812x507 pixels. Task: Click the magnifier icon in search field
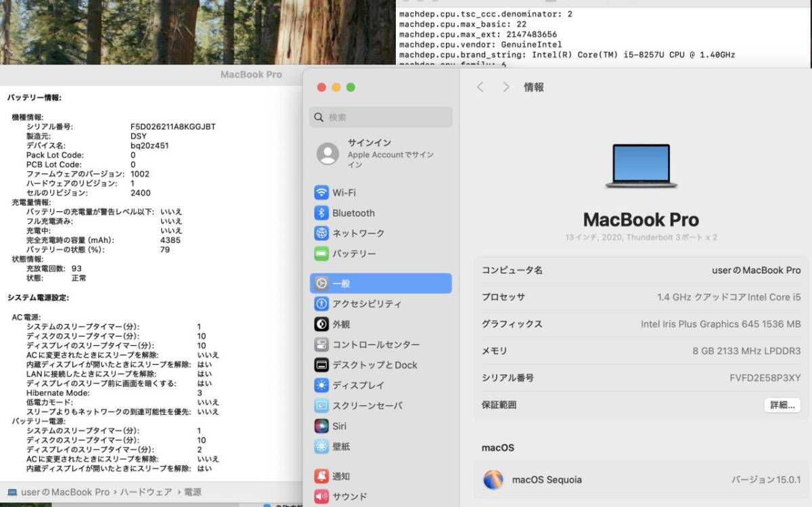point(319,117)
